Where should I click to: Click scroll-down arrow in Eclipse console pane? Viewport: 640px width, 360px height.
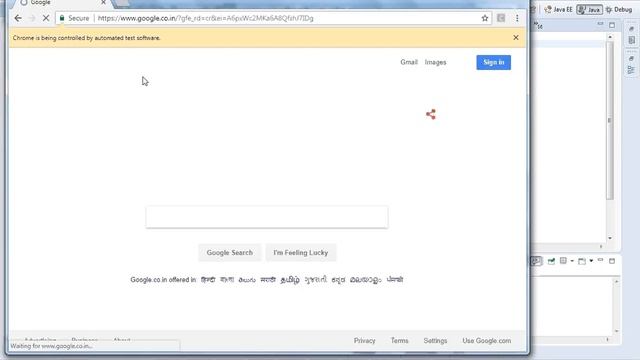click(616, 331)
